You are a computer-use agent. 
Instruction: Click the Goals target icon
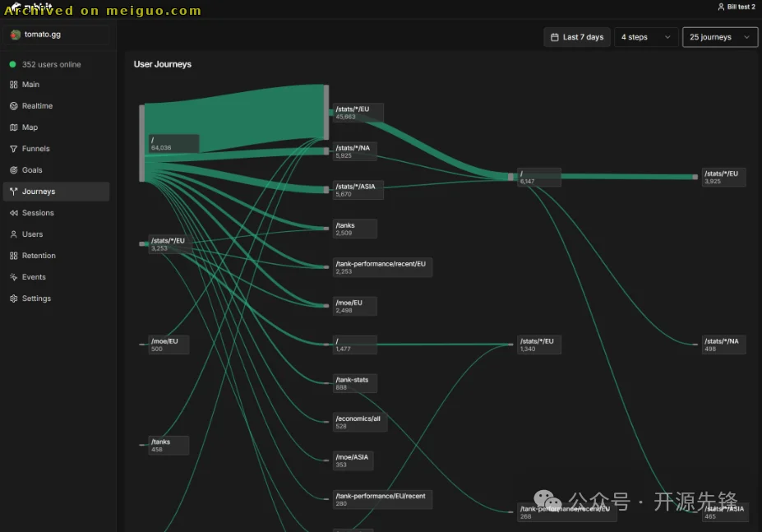(13, 170)
